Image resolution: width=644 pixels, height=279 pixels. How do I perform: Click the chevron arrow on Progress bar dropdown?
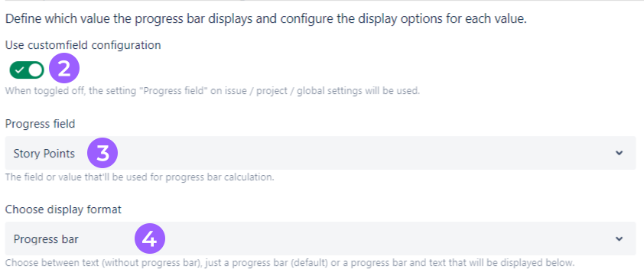point(620,238)
